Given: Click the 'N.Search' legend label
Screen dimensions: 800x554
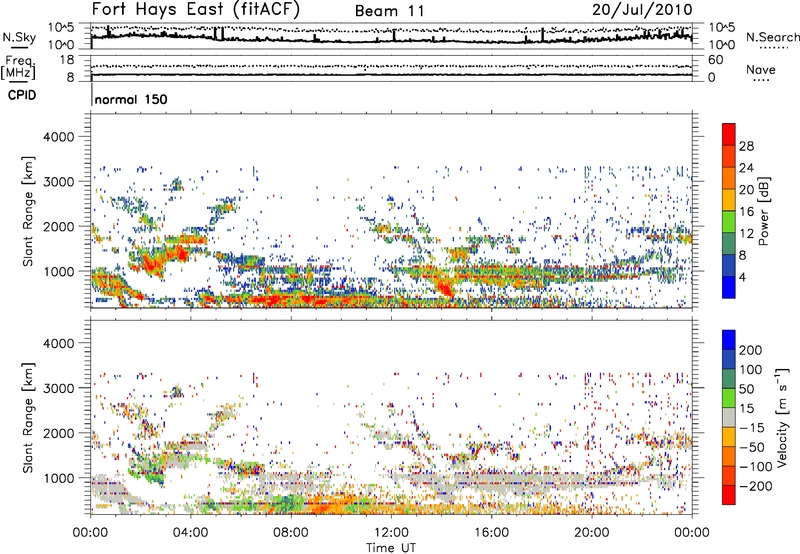Looking at the screenshot, I should pos(772,37).
